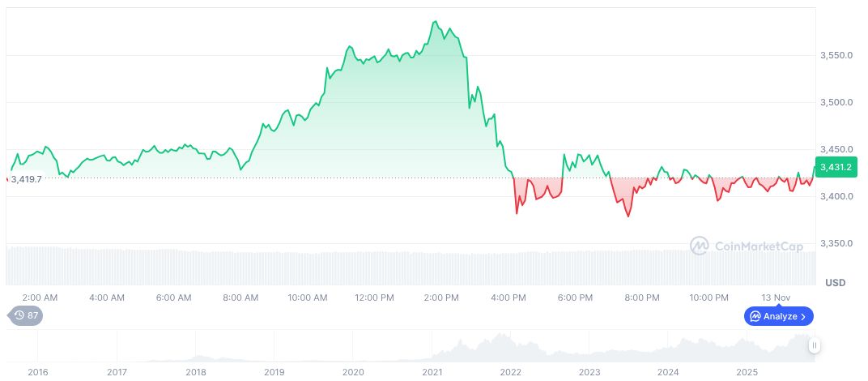868x381 pixels.
Task: Click the 13 Nov date axis label
Action: (777, 298)
